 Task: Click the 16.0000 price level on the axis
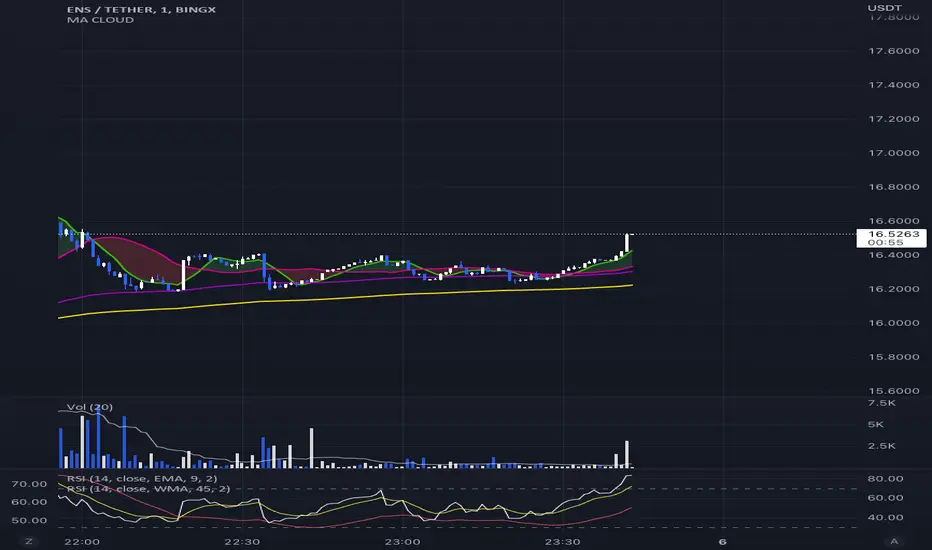click(893, 323)
